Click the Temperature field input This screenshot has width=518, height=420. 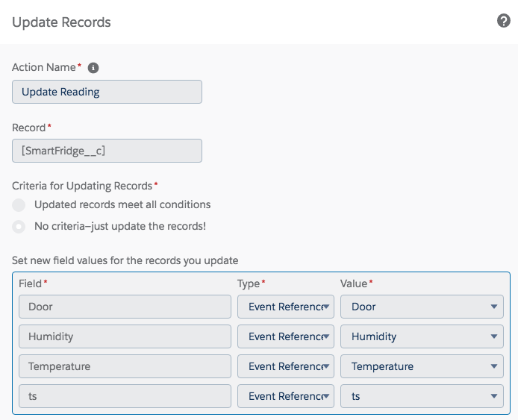125,366
